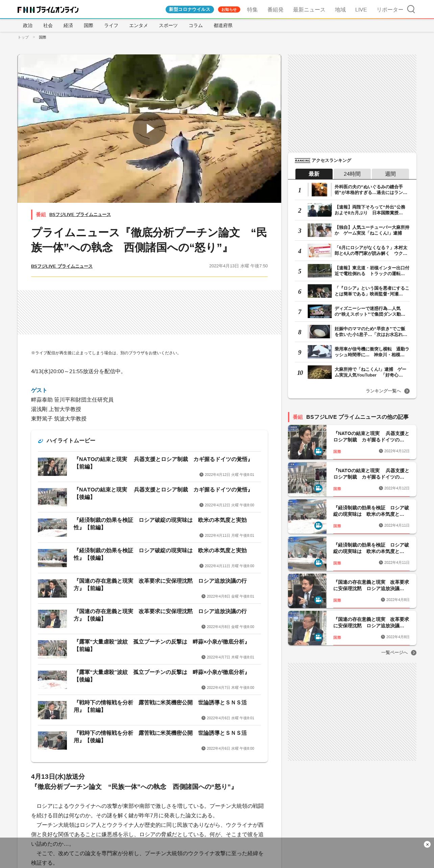The image size is (434, 868).
Task: Open highlight 国連の存在意義と現実【前編】
Action: click(149, 588)
